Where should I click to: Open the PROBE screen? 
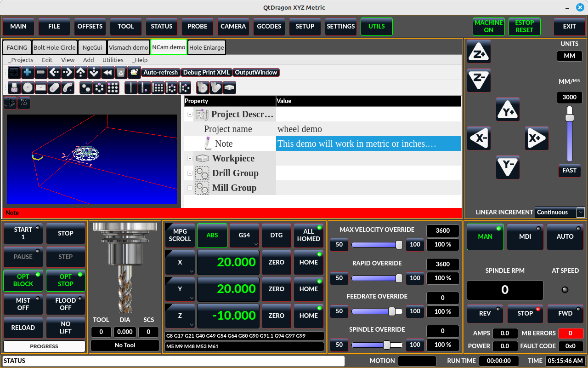[198, 26]
